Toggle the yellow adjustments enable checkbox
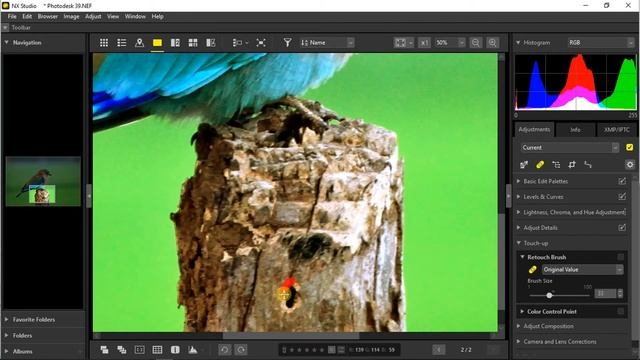The height and width of the screenshot is (360, 640). tap(629, 147)
